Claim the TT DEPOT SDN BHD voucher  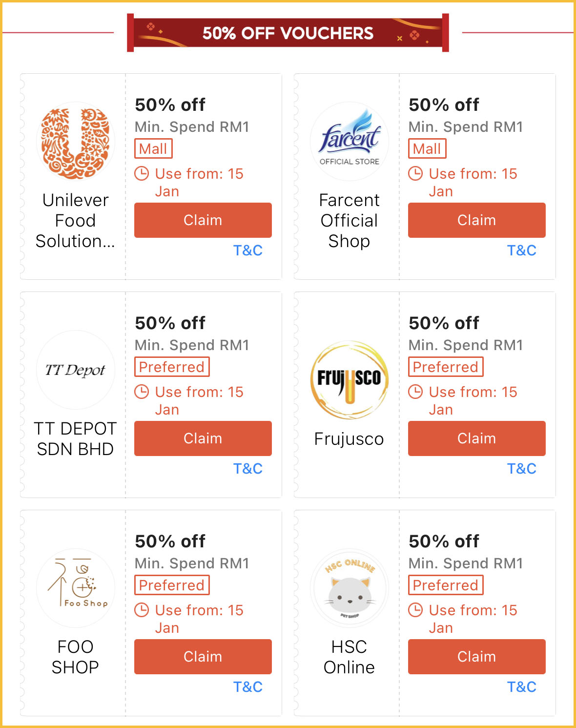[203, 438]
